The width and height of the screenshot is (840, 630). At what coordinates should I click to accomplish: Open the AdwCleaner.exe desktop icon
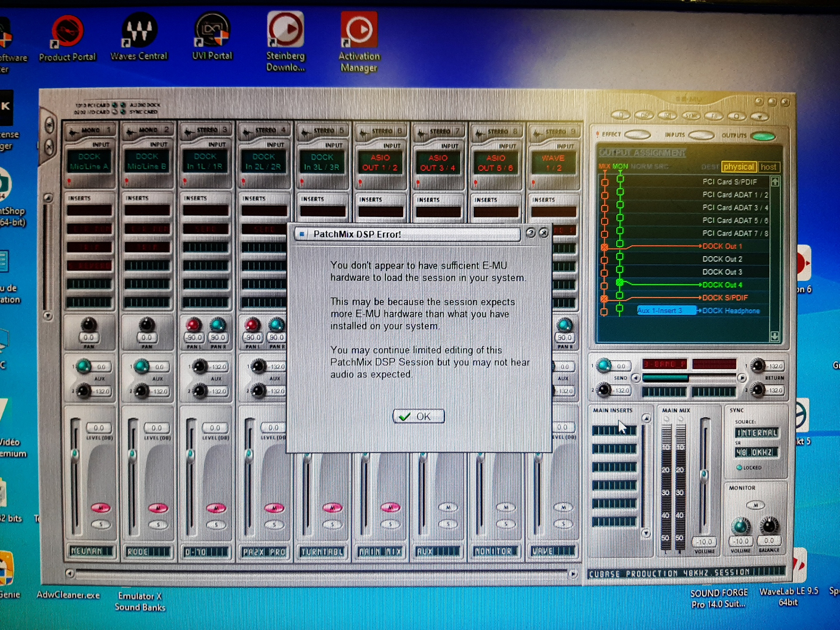tap(68, 595)
